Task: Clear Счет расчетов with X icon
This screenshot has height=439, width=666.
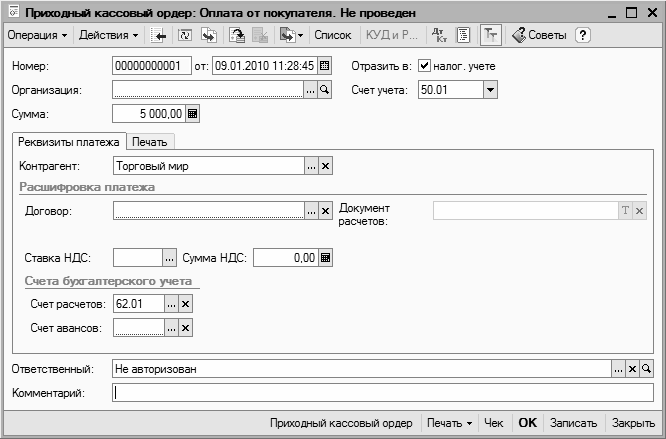Action: coord(185,303)
